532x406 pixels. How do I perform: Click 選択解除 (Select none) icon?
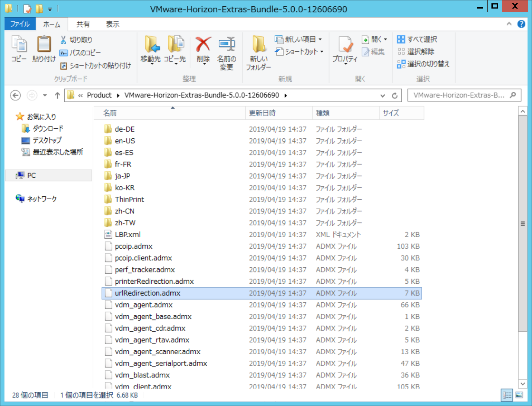[x=401, y=52]
